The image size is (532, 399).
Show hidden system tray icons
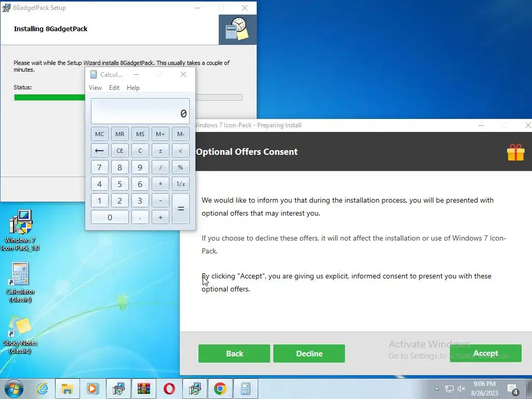coord(436,389)
